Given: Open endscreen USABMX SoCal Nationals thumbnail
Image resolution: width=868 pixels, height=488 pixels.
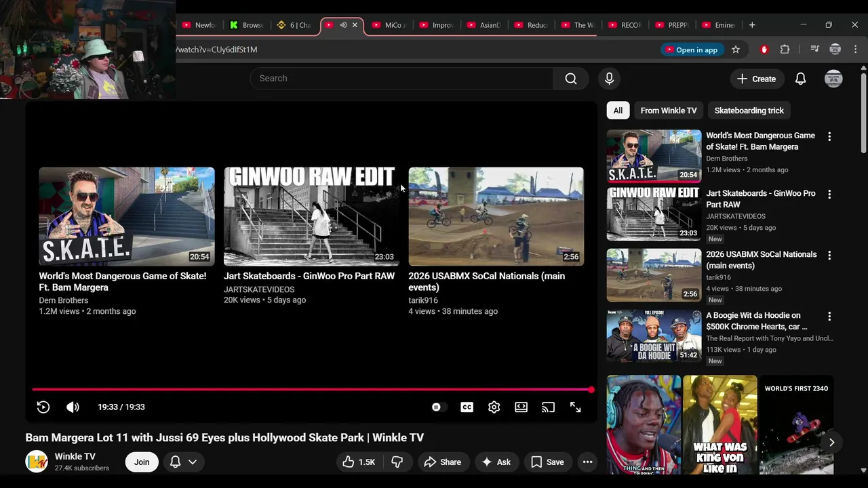Looking at the screenshot, I should click(x=496, y=216).
